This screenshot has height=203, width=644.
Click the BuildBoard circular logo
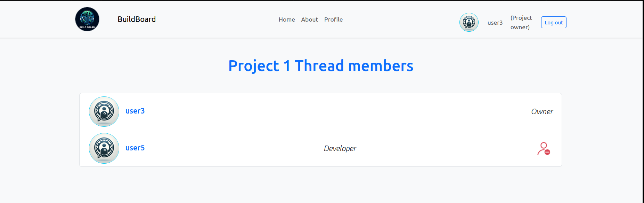click(x=87, y=19)
